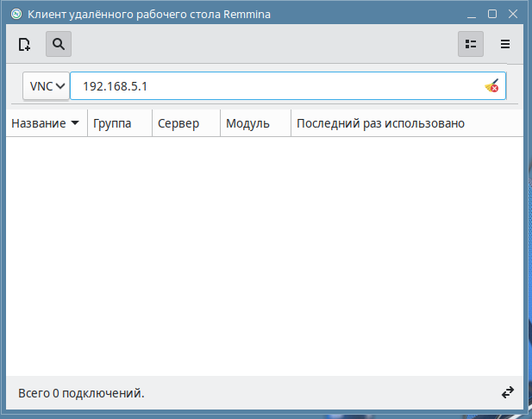Sort by Группа column header
The height and width of the screenshot is (419, 532).
[120, 123]
